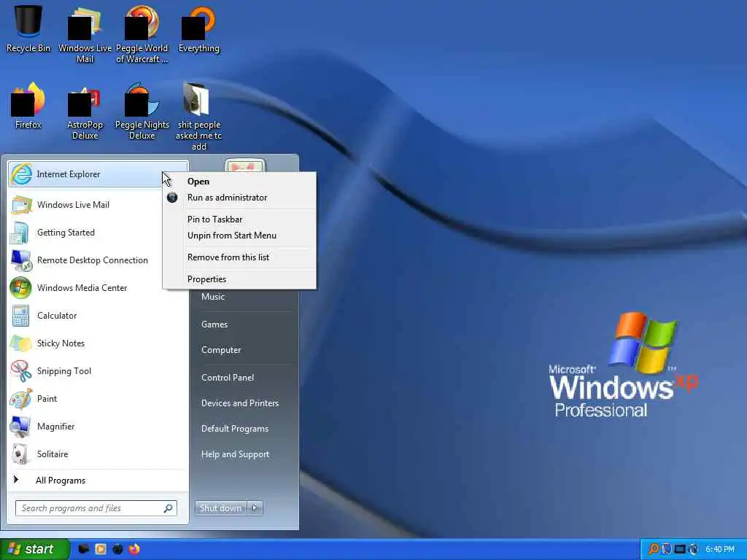Launch Windows Live Mail from Start menu list
The height and width of the screenshot is (560, 747).
pyautogui.click(x=97, y=205)
